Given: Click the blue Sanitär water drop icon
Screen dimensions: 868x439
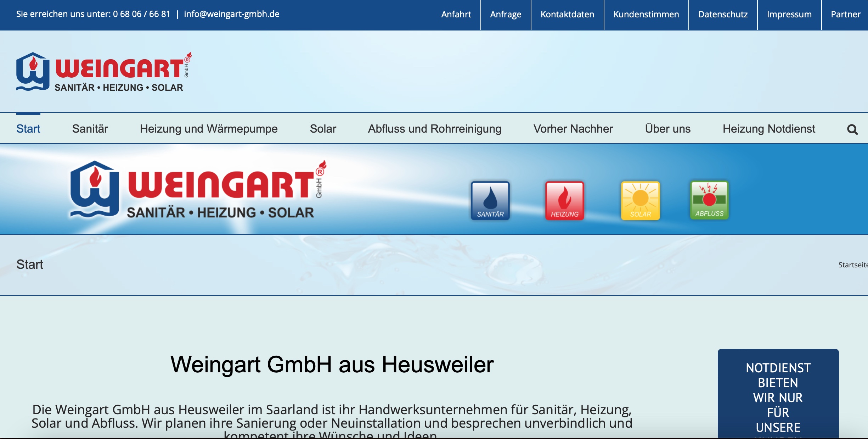Looking at the screenshot, I should (490, 201).
